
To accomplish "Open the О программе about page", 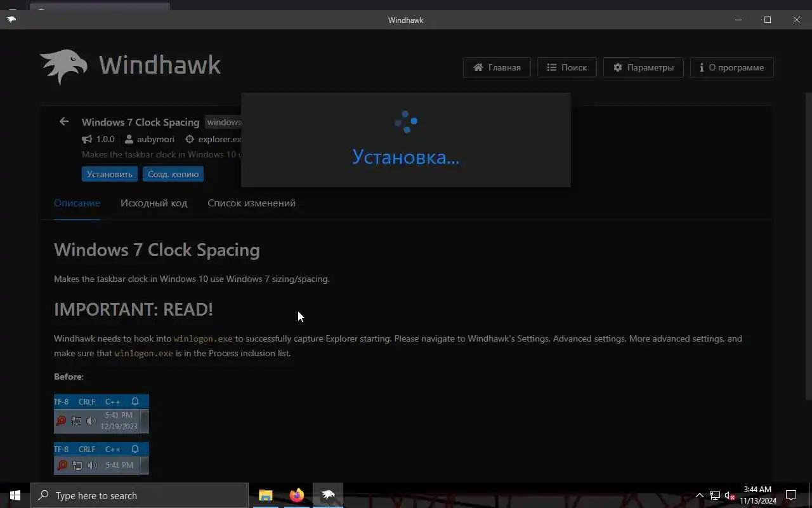I will (731, 67).
